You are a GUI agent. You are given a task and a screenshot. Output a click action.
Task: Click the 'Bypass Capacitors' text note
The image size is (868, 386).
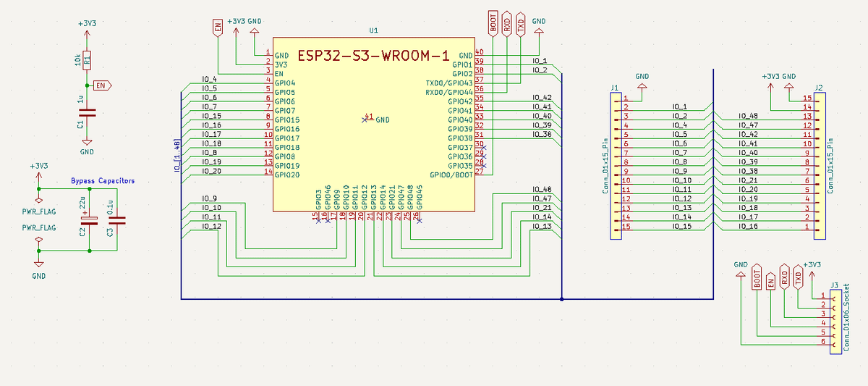pos(103,181)
